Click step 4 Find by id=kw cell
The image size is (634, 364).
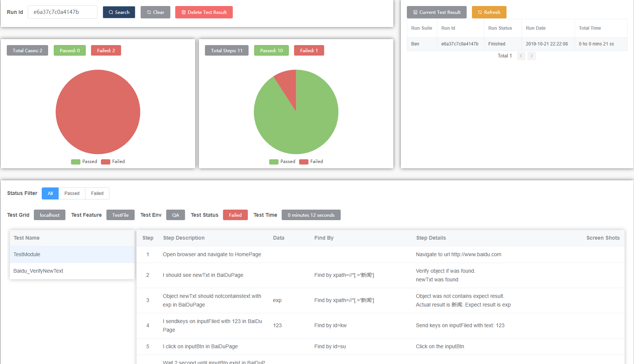[331, 325]
